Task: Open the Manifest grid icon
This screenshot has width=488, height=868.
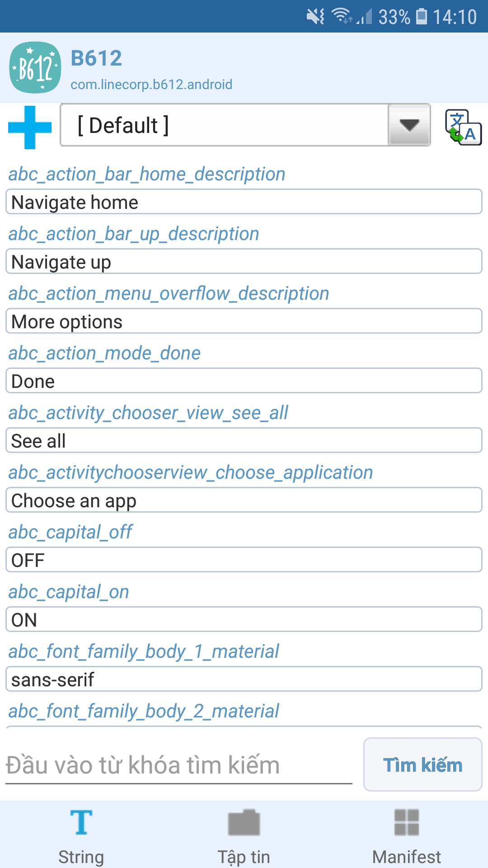Action: point(407,822)
